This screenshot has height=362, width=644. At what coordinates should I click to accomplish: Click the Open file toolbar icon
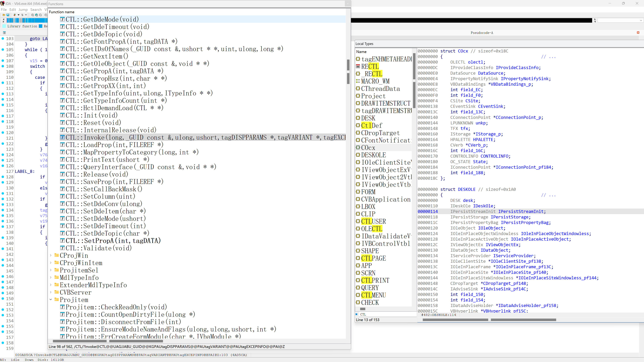click(x=4, y=15)
